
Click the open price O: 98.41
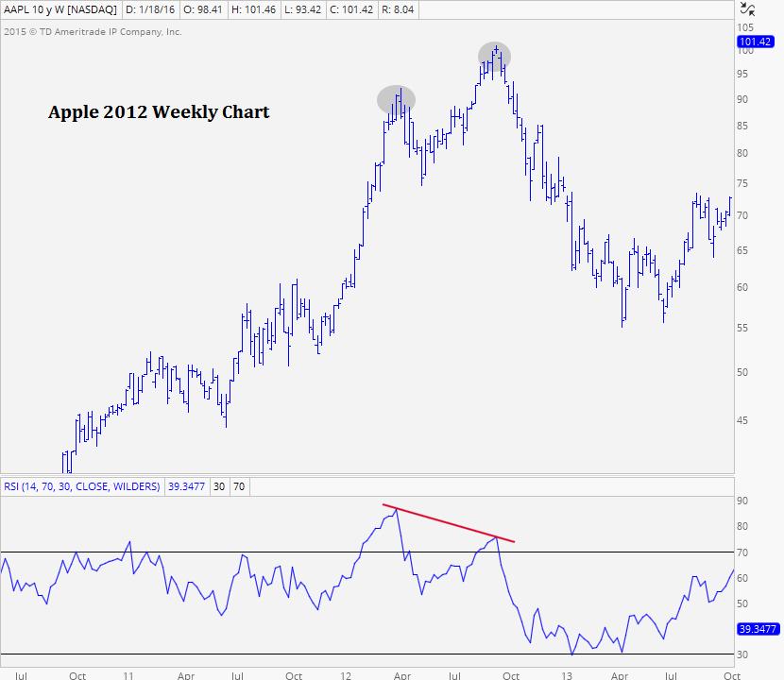tap(202, 9)
